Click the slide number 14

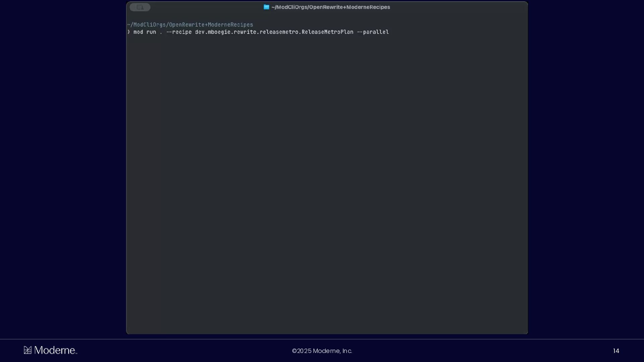pos(616,351)
